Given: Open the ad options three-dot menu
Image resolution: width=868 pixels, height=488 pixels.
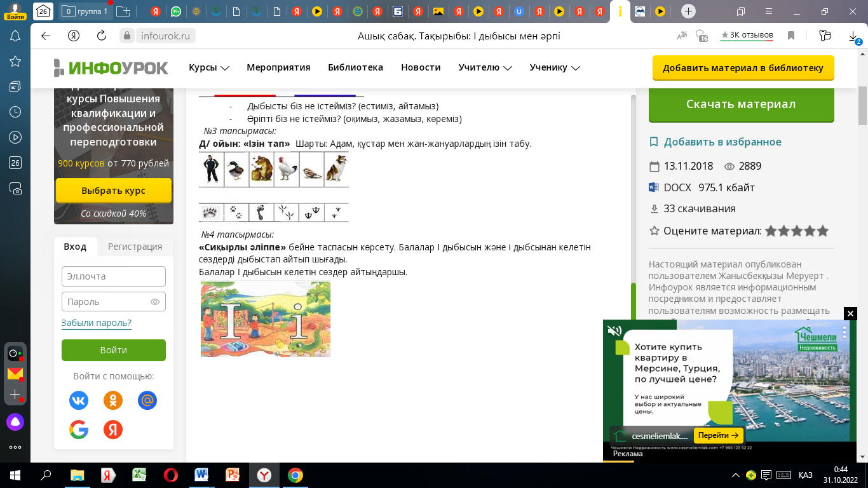Looking at the screenshot, I should (844, 332).
